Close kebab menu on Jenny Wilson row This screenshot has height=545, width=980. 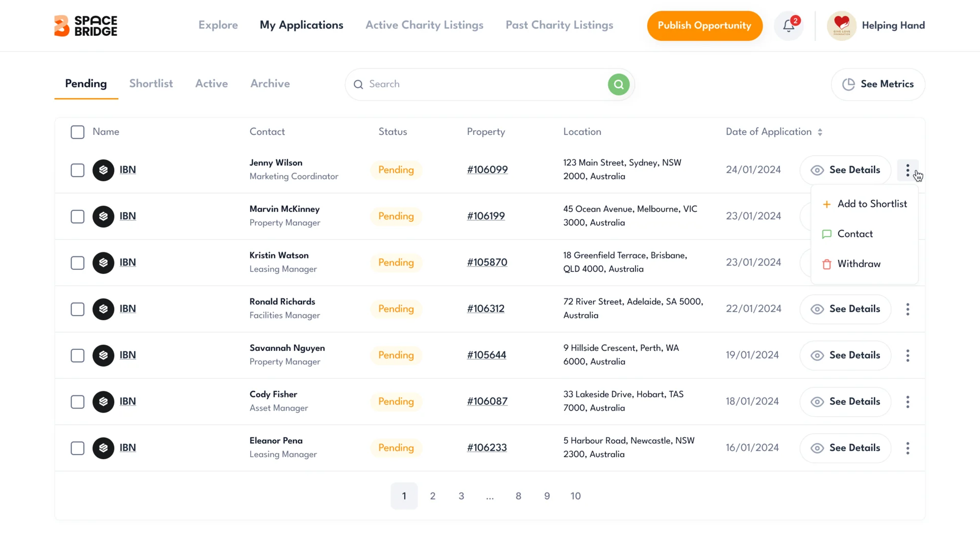908,170
